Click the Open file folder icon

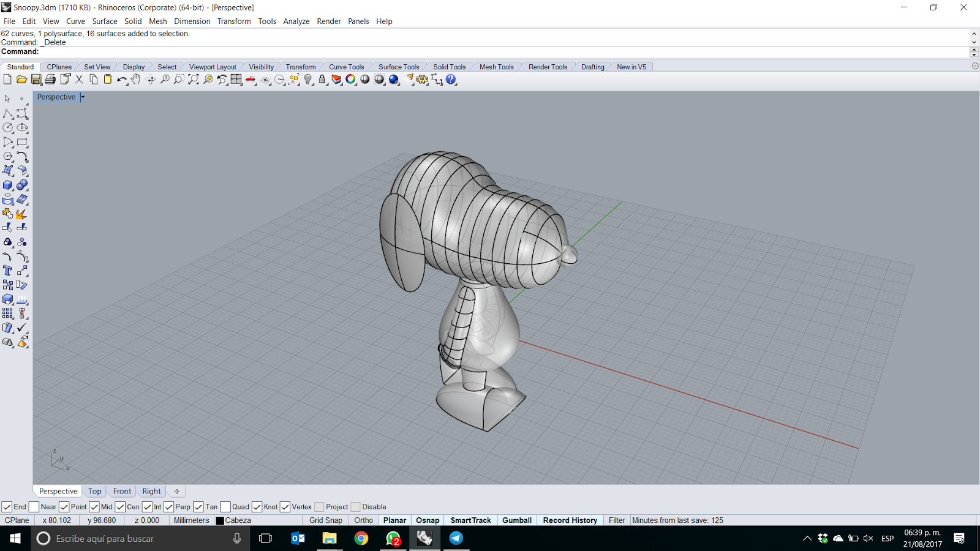[21, 80]
